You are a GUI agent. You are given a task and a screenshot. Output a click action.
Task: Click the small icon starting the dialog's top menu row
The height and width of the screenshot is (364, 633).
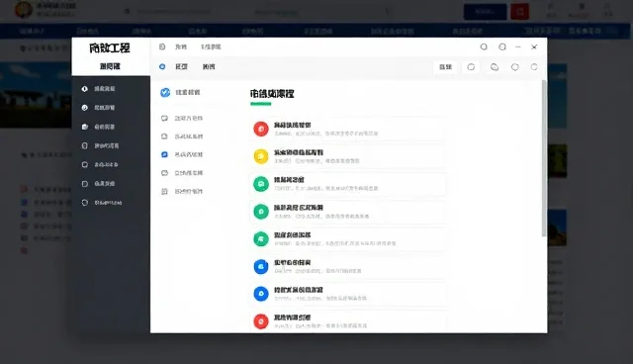coord(162,46)
